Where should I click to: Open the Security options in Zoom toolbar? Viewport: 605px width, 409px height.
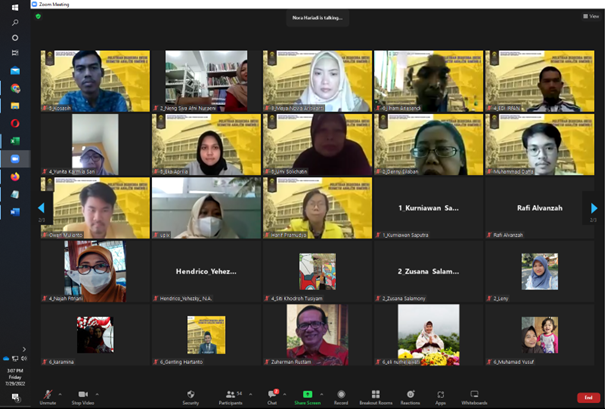[x=190, y=396]
